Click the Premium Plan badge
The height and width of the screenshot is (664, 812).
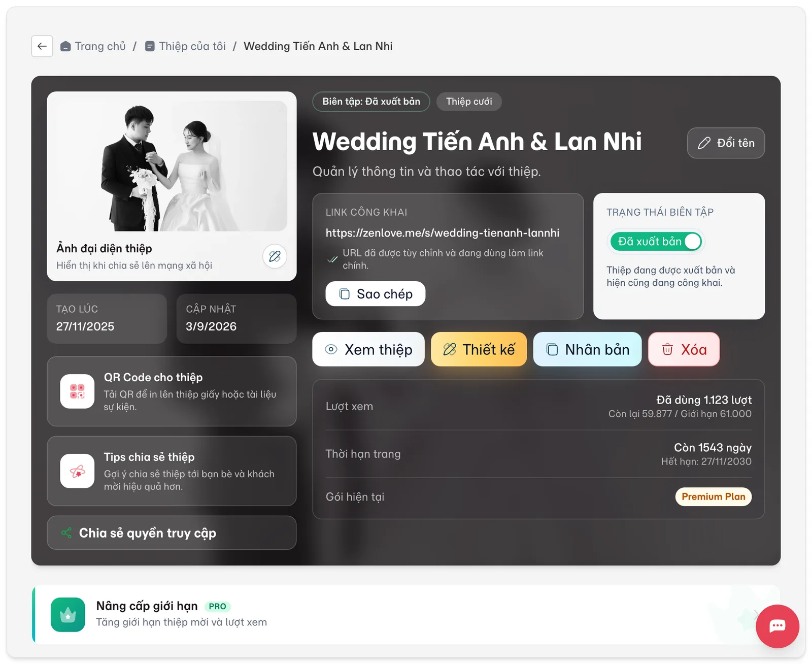pyautogui.click(x=714, y=496)
